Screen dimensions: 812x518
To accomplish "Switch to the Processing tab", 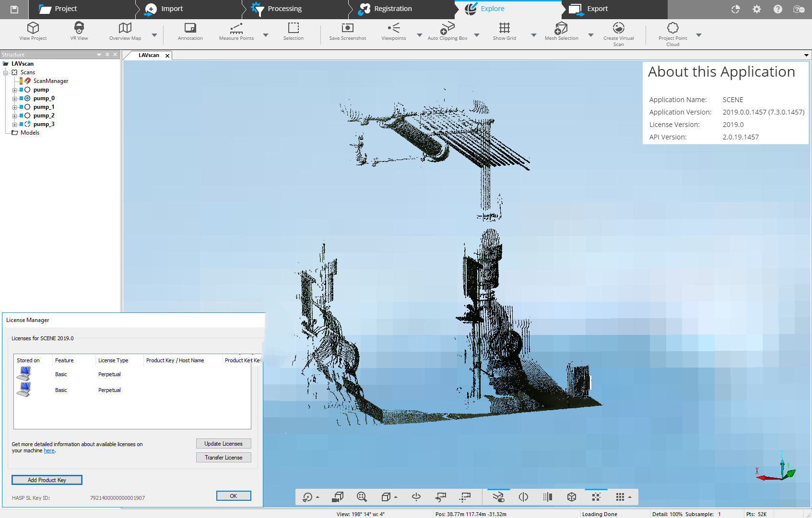I will [295, 9].
